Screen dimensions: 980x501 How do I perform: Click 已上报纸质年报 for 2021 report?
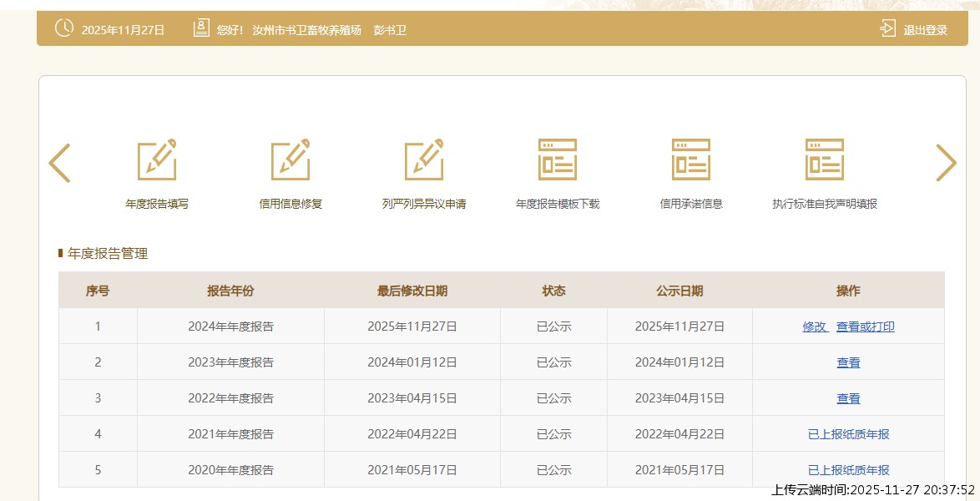click(x=848, y=434)
